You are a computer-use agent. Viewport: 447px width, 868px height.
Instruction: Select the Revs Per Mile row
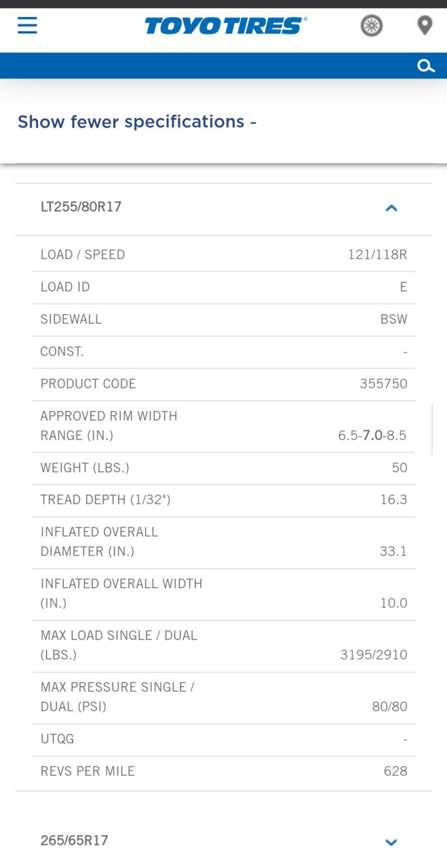coord(224,771)
